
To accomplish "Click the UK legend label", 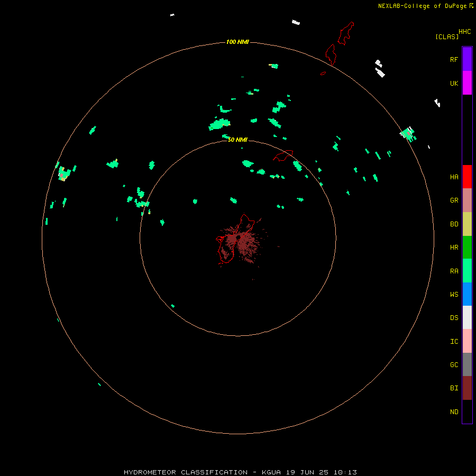I will 454,83.
